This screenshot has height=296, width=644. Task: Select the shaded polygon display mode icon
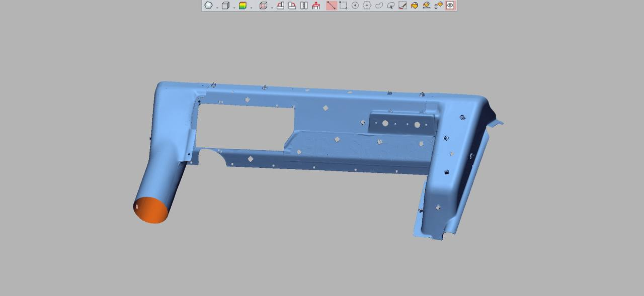pos(208,6)
